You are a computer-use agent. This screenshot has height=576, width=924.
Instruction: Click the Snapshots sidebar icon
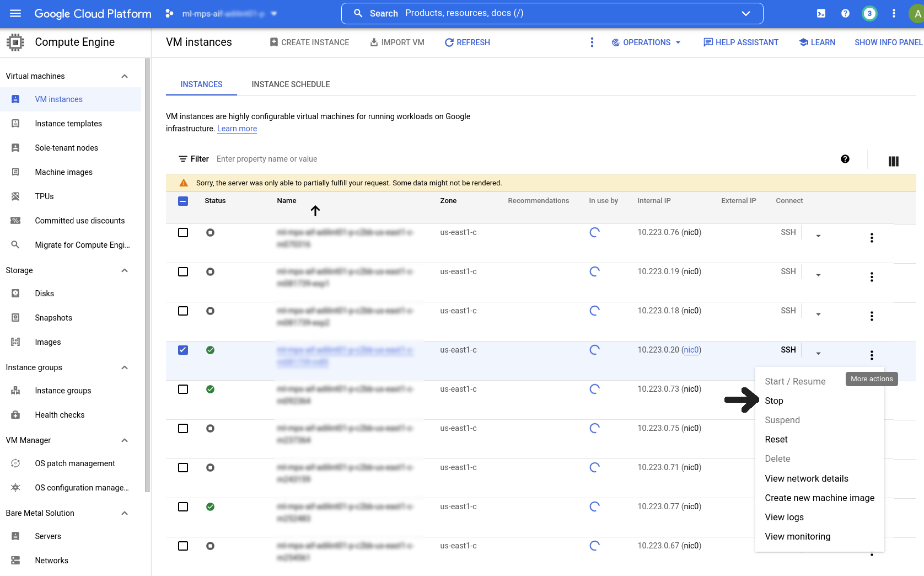point(15,318)
